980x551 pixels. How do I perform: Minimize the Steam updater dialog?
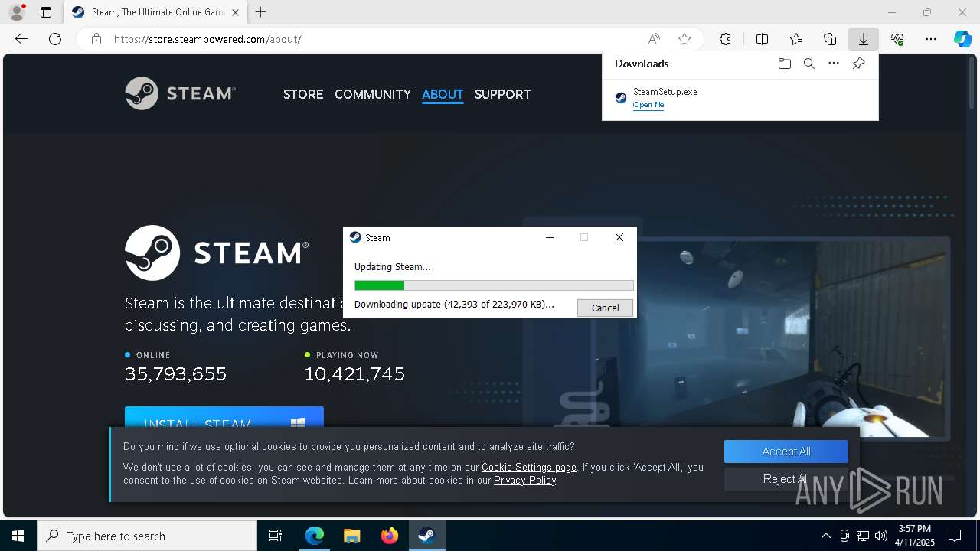549,237
